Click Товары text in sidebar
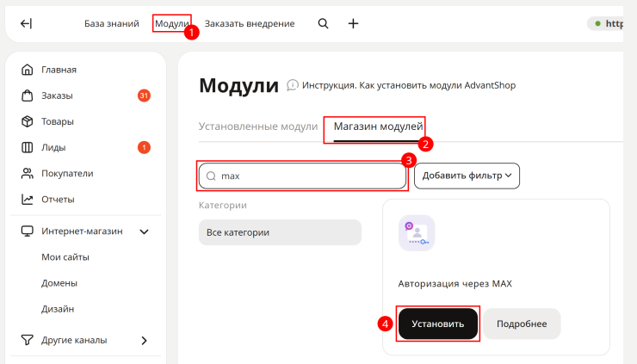 (58, 121)
